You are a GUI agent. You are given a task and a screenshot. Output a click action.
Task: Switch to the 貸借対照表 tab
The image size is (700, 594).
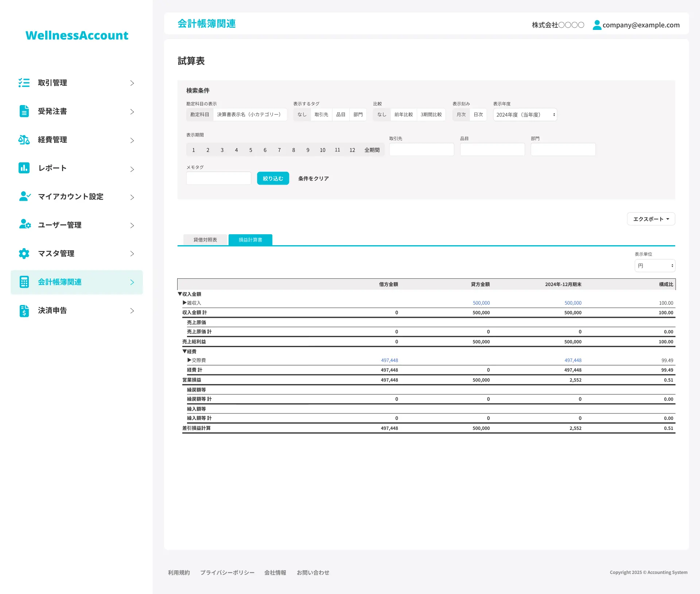[x=205, y=240]
